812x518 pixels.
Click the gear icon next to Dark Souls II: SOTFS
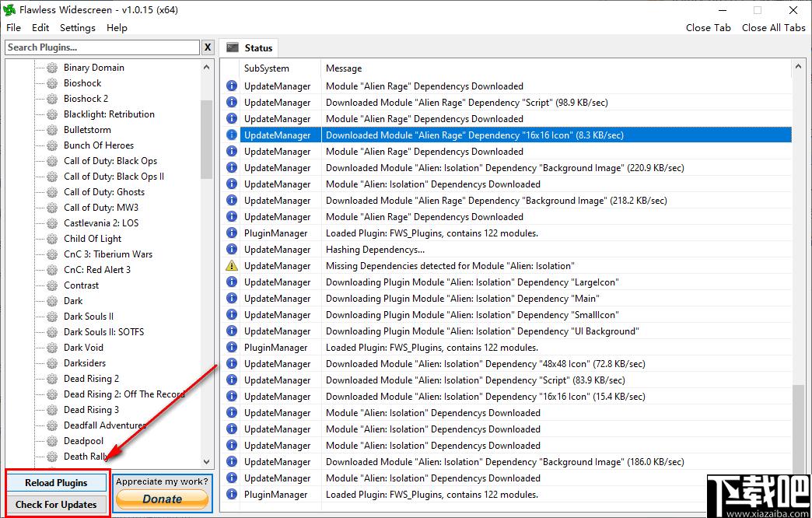(x=52, y=331)
